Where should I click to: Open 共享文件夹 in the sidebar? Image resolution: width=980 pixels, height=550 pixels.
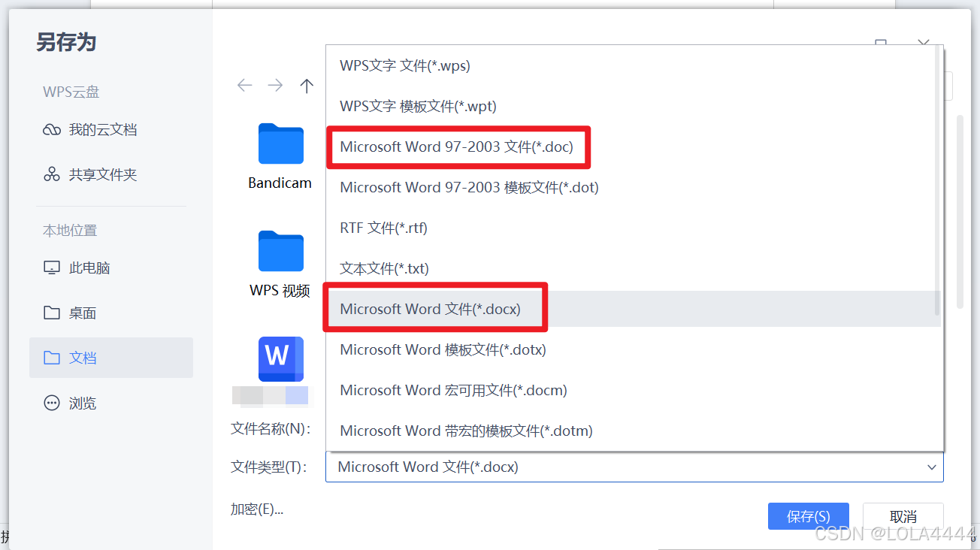click(90, 175)
